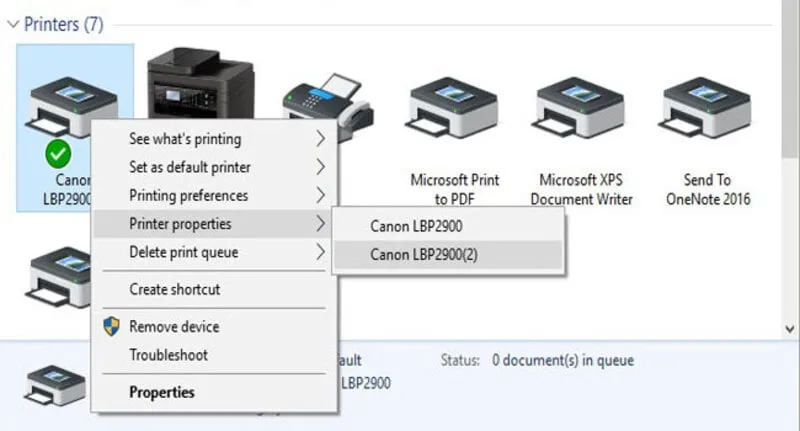Image resolution: width=800 pixels, height=431 pixels.
Task: Choose Create shortcut
Action: tap(214, 289)
